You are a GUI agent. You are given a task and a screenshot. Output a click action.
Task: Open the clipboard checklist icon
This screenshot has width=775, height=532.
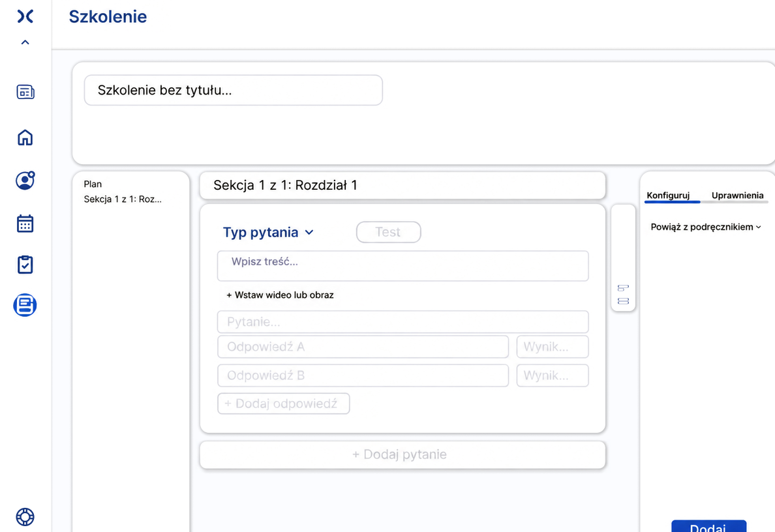coord(25,265)
